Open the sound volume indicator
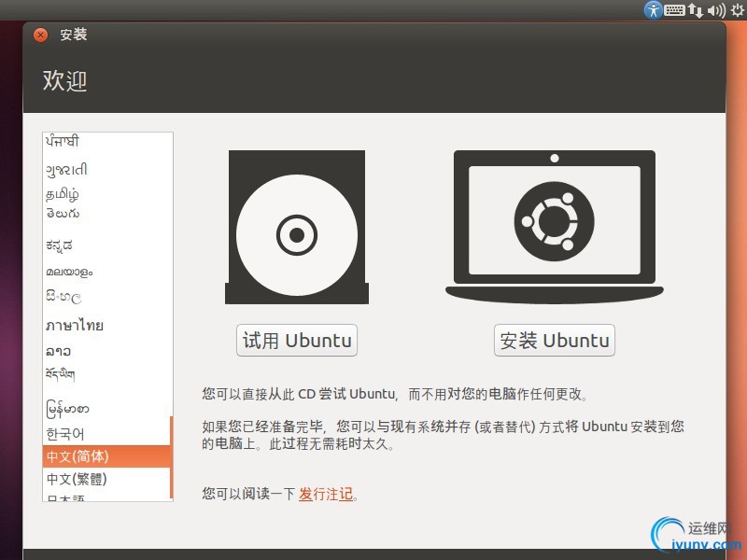This screenshot has width=747, height=560. [x=716, y=10]
